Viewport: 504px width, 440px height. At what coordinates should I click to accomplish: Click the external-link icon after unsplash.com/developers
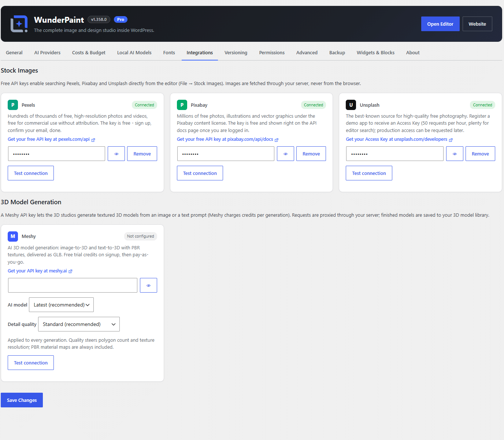coord(451,140)
